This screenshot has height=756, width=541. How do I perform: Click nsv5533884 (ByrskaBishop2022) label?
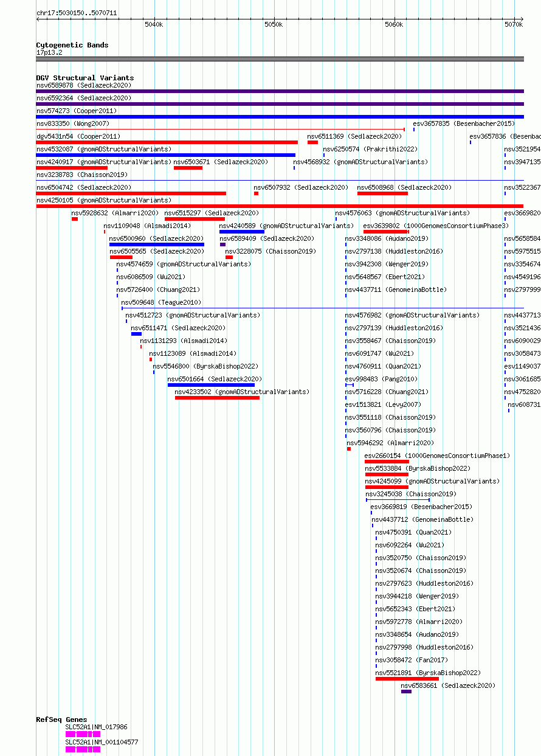click(x=418, y=468)
